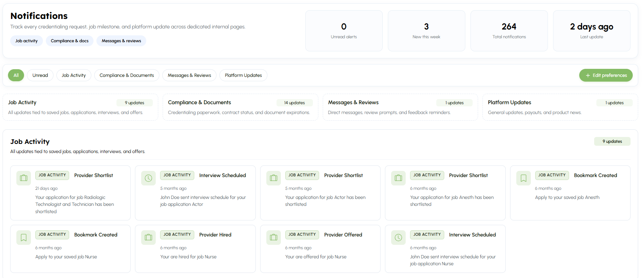Screen dimensions: 644x278
Task: Click the Job activity header chip
Action: pos(27,41)
